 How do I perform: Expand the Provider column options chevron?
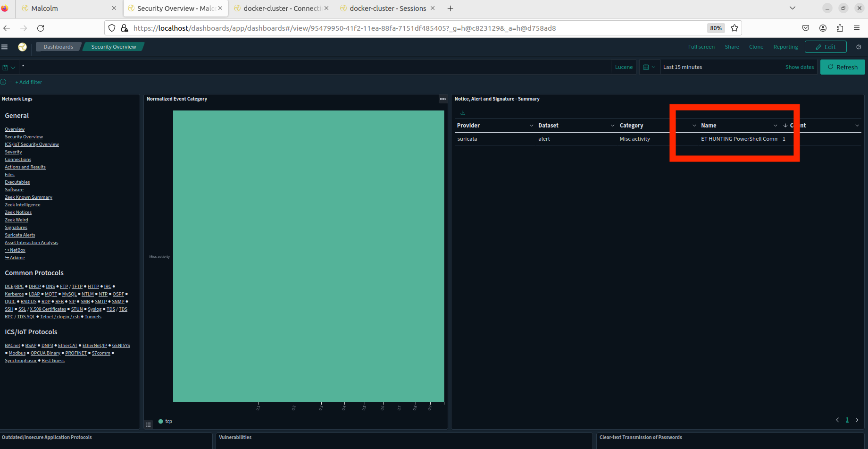pyautogui.click(x=531, y=126)
